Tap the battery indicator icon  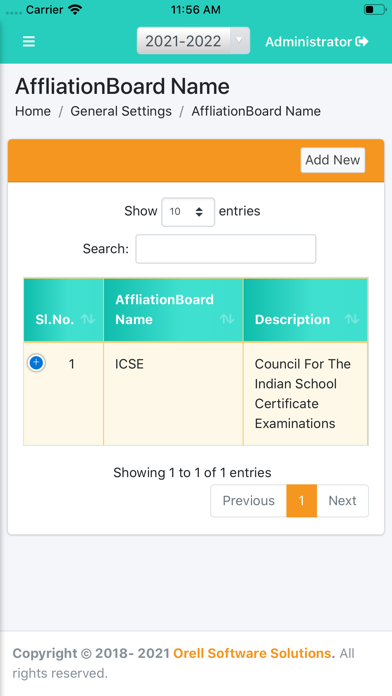[x=374, y=9]
